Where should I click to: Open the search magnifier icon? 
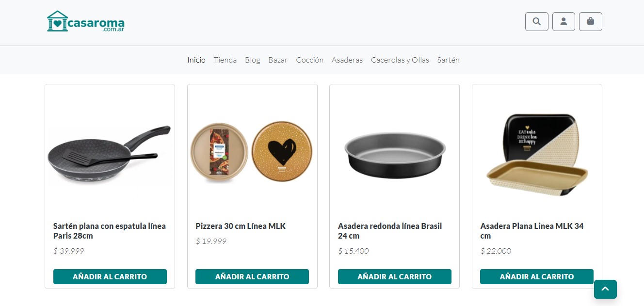click(537, 21)
